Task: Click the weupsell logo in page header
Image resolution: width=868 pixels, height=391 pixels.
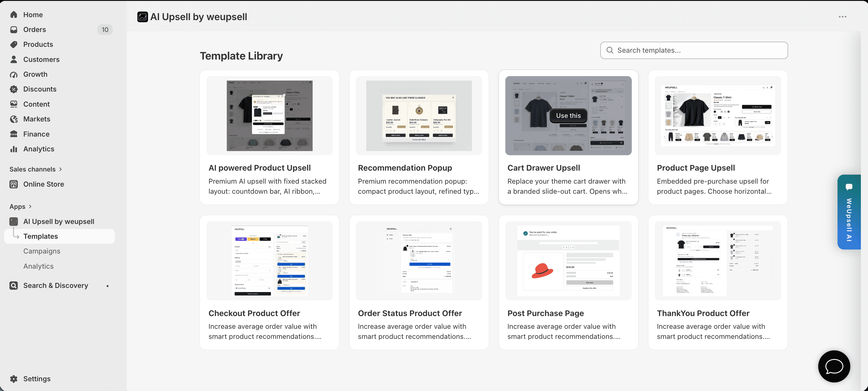Action: pyautogui.click(x=142, y=17)
